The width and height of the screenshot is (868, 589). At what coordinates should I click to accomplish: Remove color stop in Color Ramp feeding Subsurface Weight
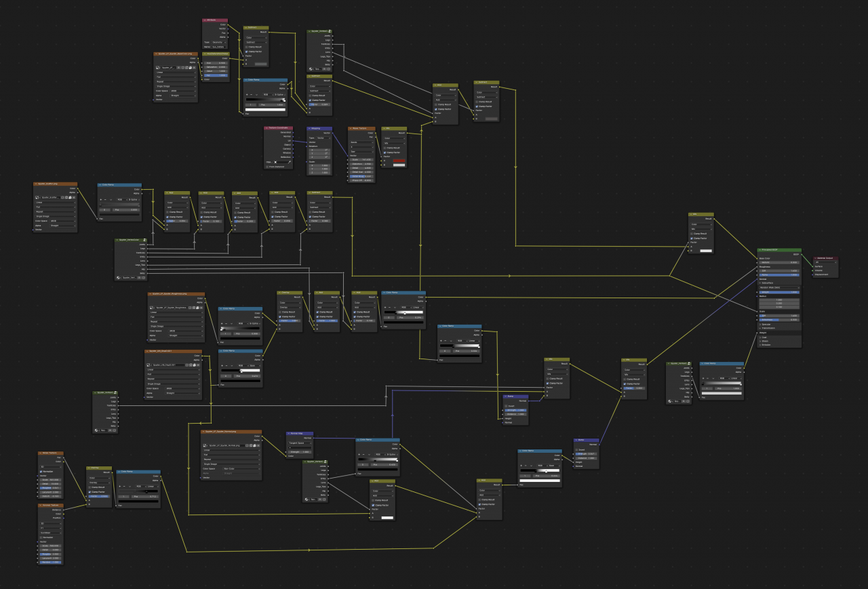coord(708,378)
